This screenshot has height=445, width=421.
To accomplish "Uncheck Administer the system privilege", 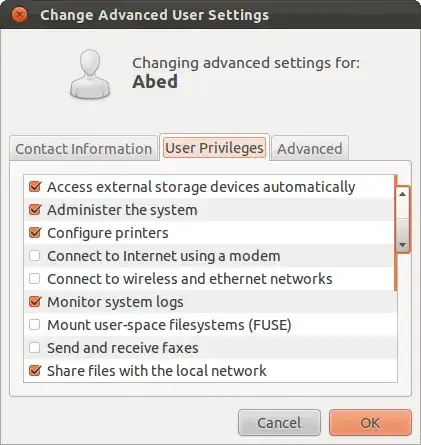I will click(35, 210).
